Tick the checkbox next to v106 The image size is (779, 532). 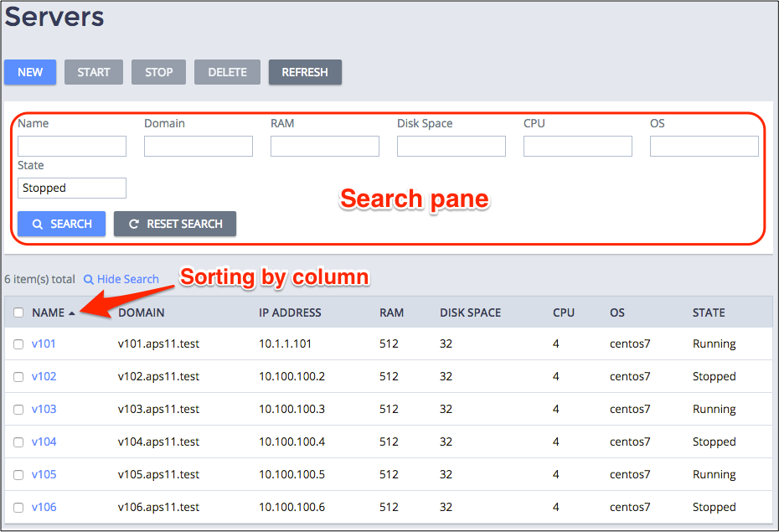pyautogui.click(x=18, y=508)
